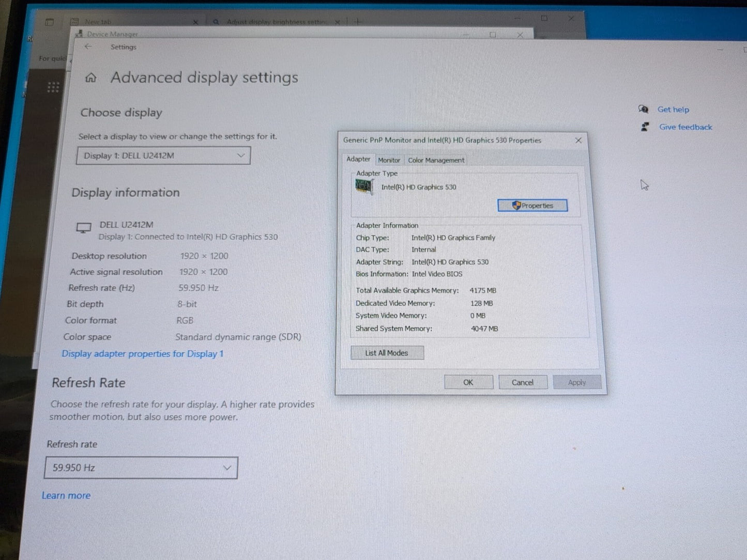Click the Intel(R) HD Graphics Family chip type
This screenshot has height=560, width=747.
(x=453, y=238)
